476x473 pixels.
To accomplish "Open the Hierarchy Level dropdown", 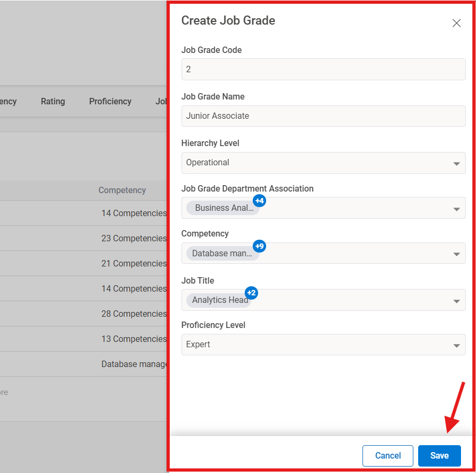I will coord(456,163).
